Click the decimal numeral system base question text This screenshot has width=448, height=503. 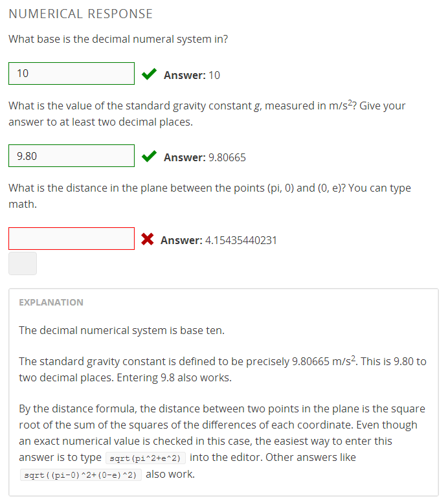point(118,39)
